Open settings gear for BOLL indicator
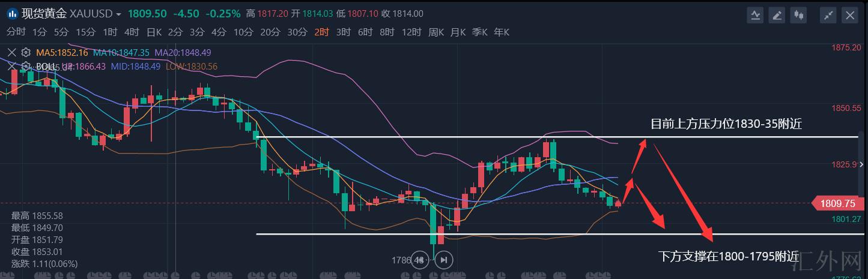The image size is (868, 279). point(25,67)
